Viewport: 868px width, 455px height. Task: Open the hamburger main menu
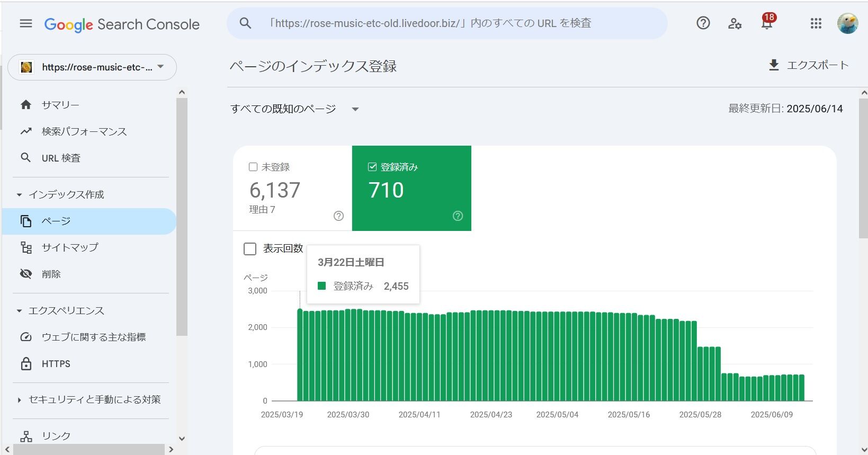[26, 24]
